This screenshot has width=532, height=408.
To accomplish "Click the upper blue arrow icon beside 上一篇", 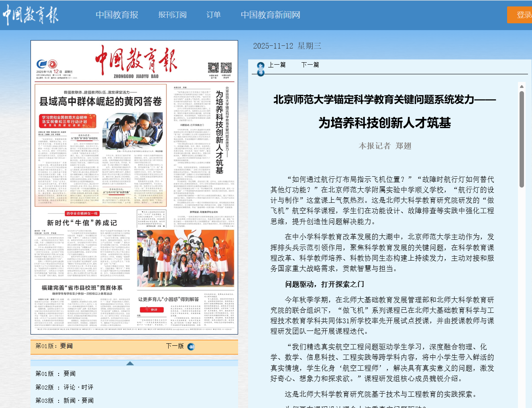I will 261,65.
